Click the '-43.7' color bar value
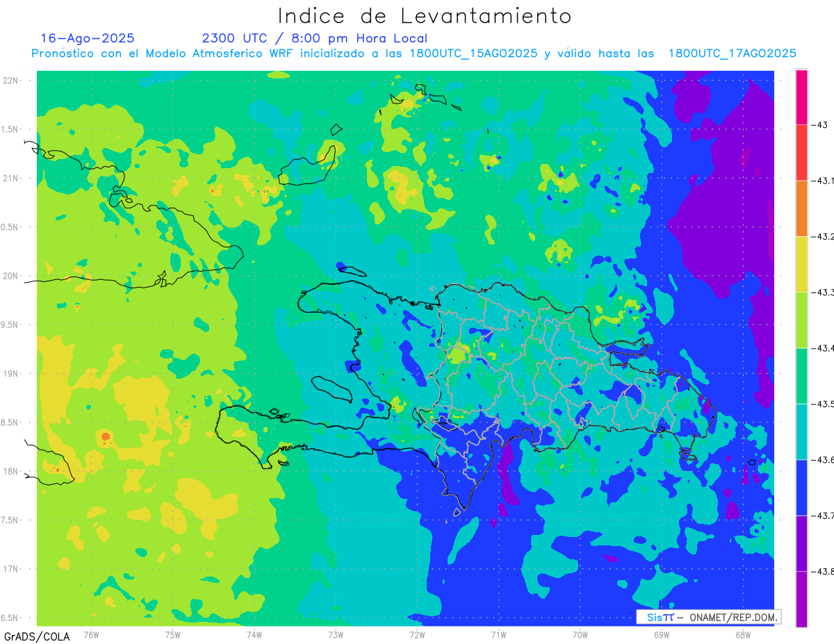The image size is (834, 644). (823, 515)
